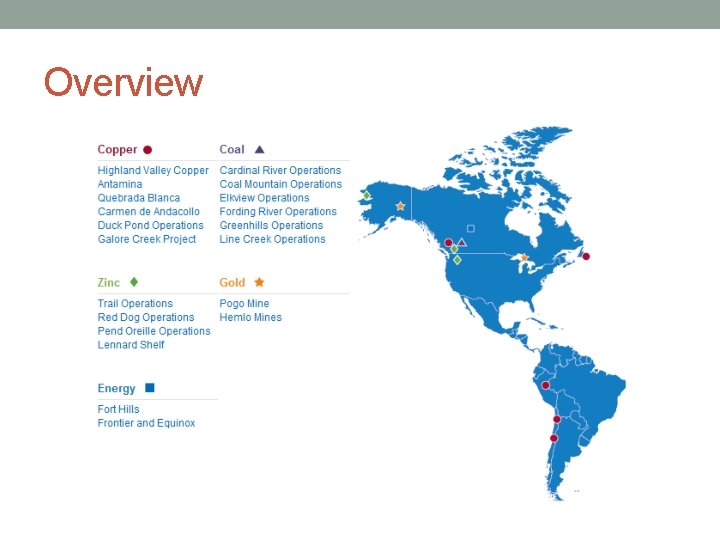Click Elkview Operations entry
Screen dimensions: 720x540
[x=264, y=198]
